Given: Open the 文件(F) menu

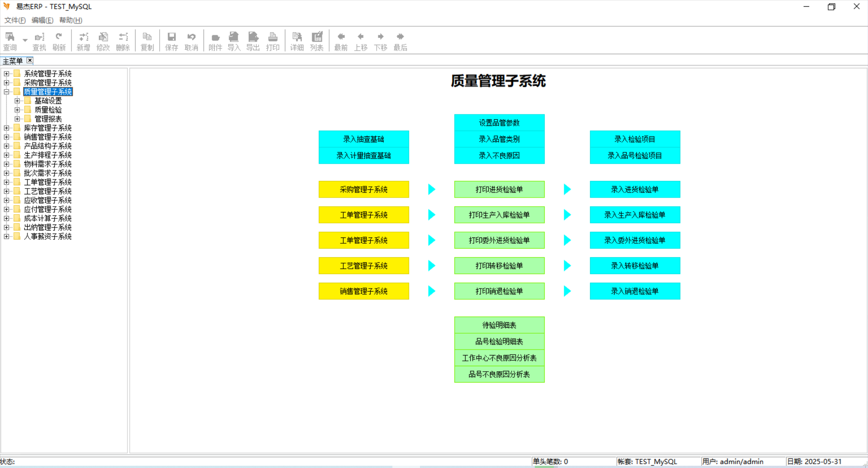Looking at the screenshot, I should pos(15,20).
